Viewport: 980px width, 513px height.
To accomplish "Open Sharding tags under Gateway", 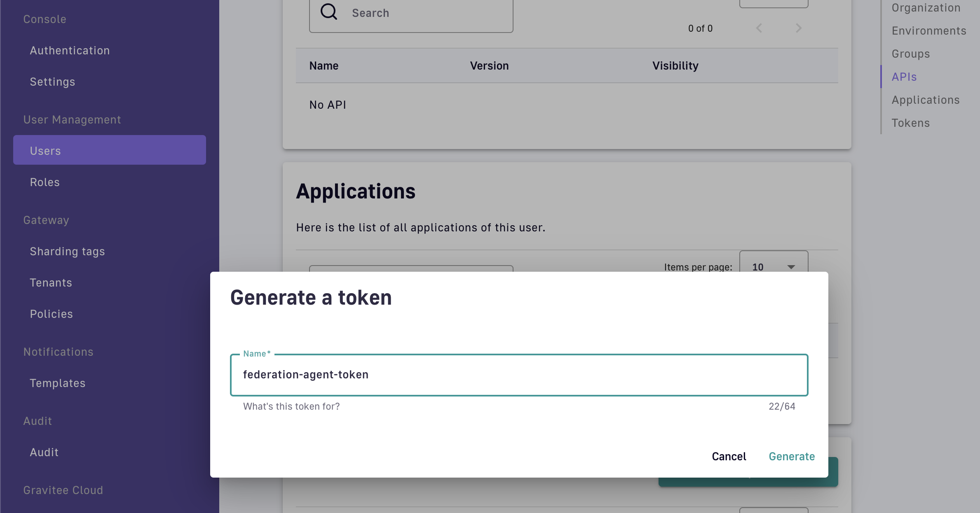I will [67, 251].
